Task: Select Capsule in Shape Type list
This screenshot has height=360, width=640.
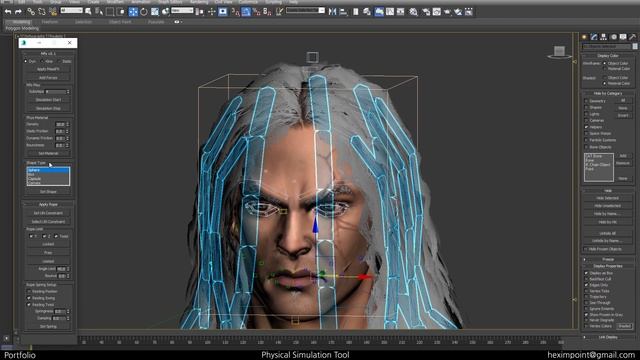Action: coord(48,179)
